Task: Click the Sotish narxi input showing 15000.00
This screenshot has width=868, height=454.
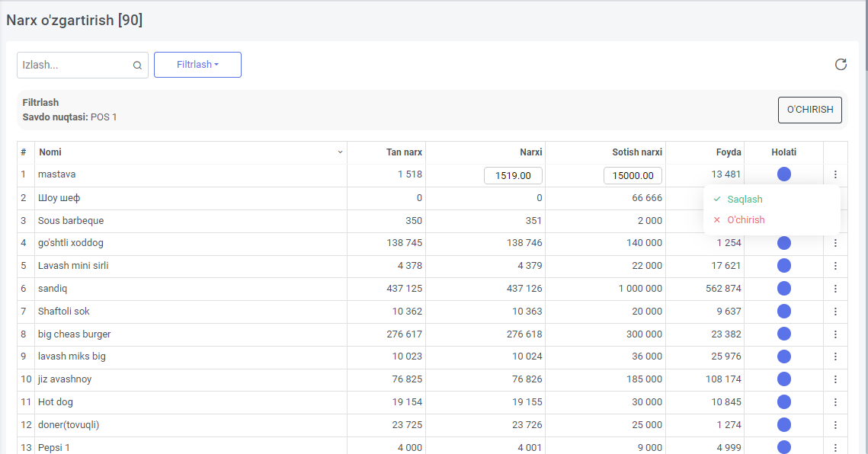Action: 633,175
